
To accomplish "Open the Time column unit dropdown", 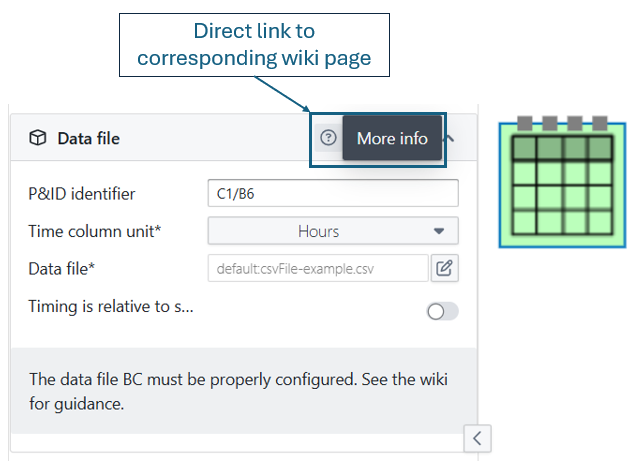I will [x=332, y=231].
